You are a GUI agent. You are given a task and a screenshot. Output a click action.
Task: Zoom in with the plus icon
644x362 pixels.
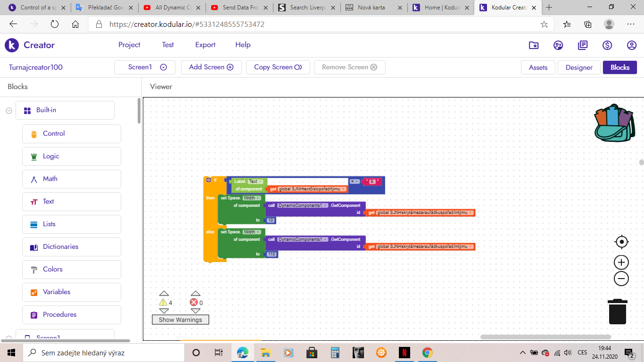tap(621, 263)
